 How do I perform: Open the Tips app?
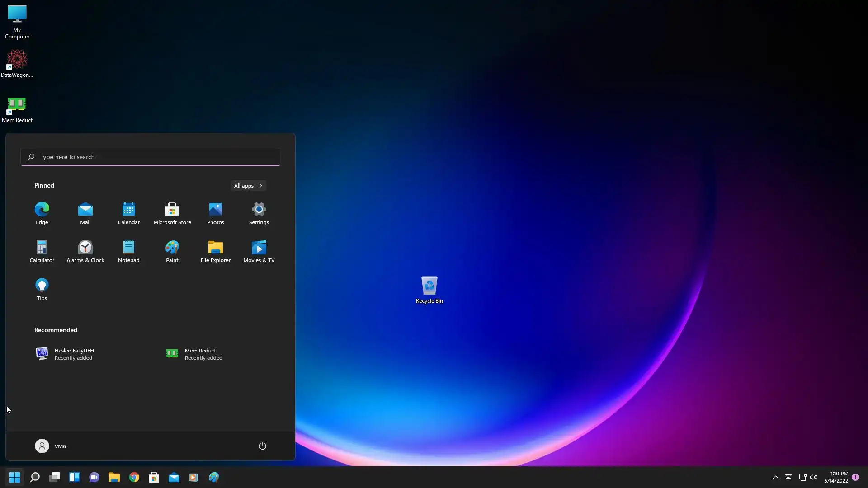42,289
